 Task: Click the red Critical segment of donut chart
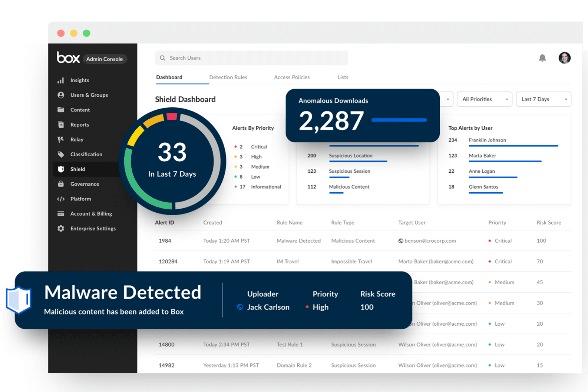point(172,117)
